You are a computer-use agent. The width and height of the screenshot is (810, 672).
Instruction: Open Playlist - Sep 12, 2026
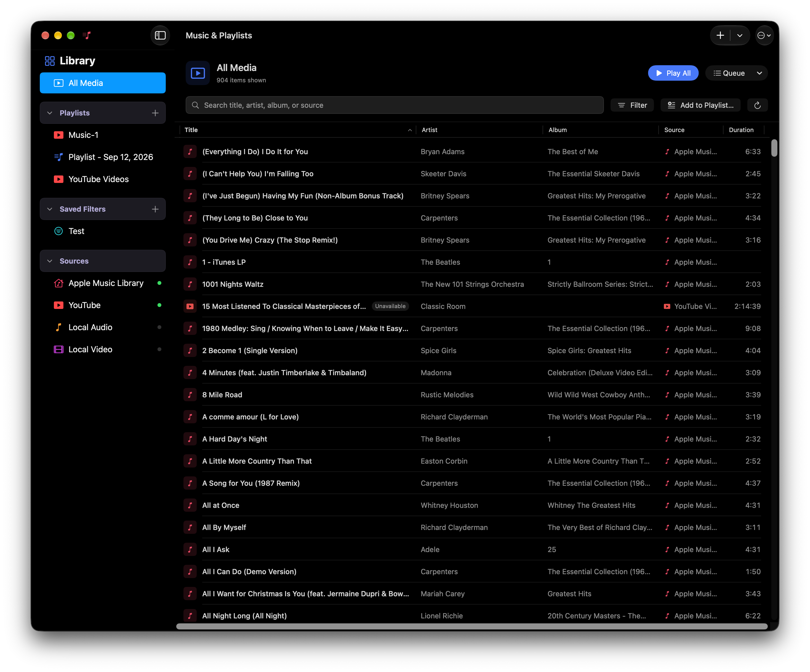(102, 157)
